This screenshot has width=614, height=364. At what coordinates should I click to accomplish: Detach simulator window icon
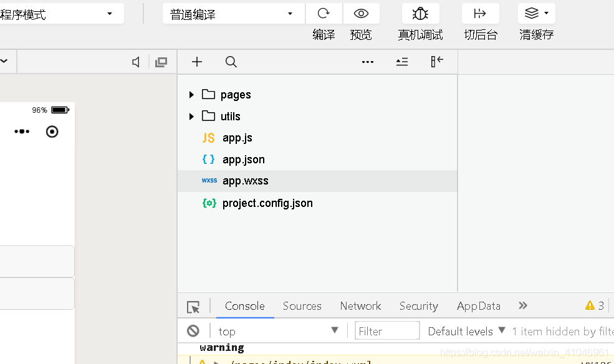161,62
